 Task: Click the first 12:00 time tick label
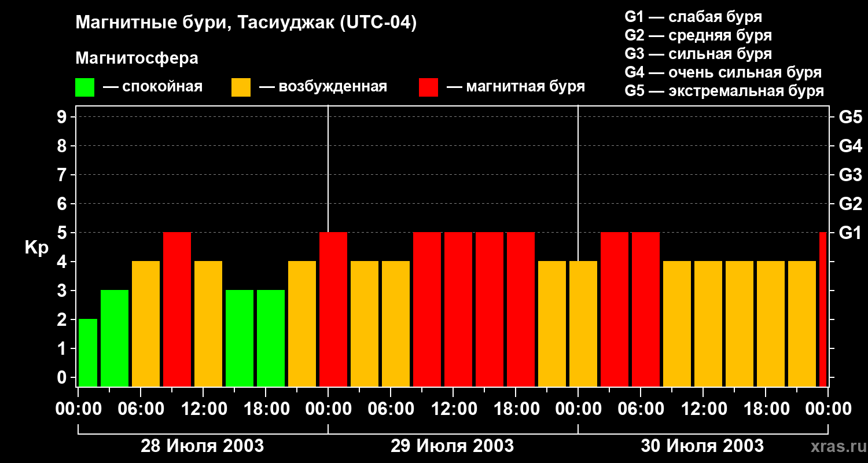203,409
